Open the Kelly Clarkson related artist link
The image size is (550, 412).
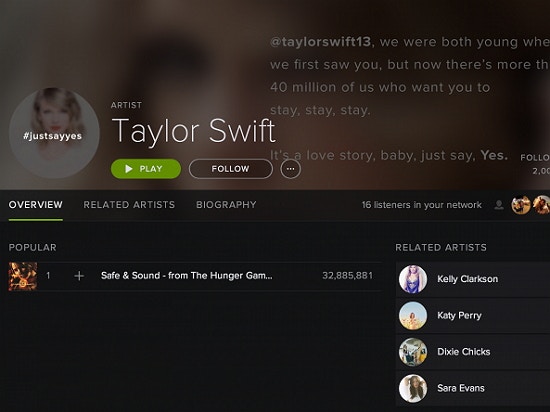(468, 279)
